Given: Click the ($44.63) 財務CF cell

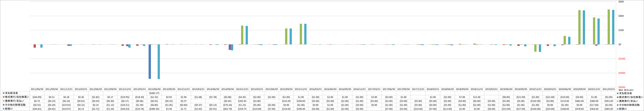Looking at the screenshot, I should coord(125,109).
